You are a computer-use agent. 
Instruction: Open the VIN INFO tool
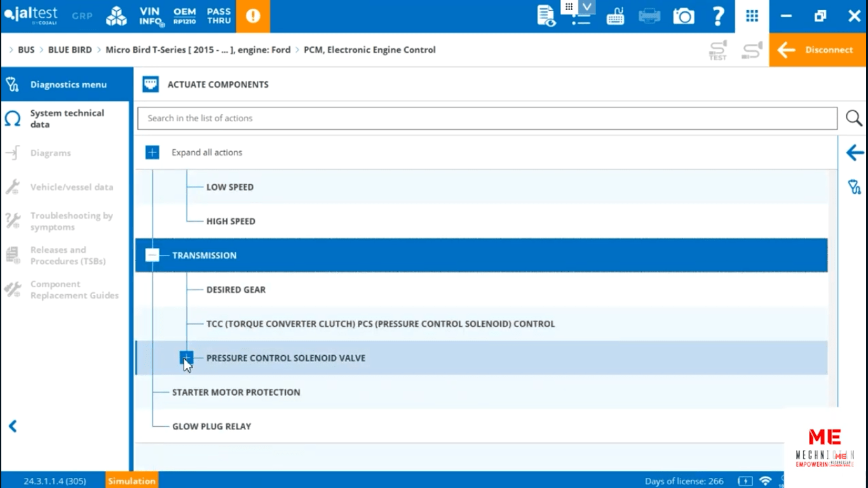click(150, 17)
